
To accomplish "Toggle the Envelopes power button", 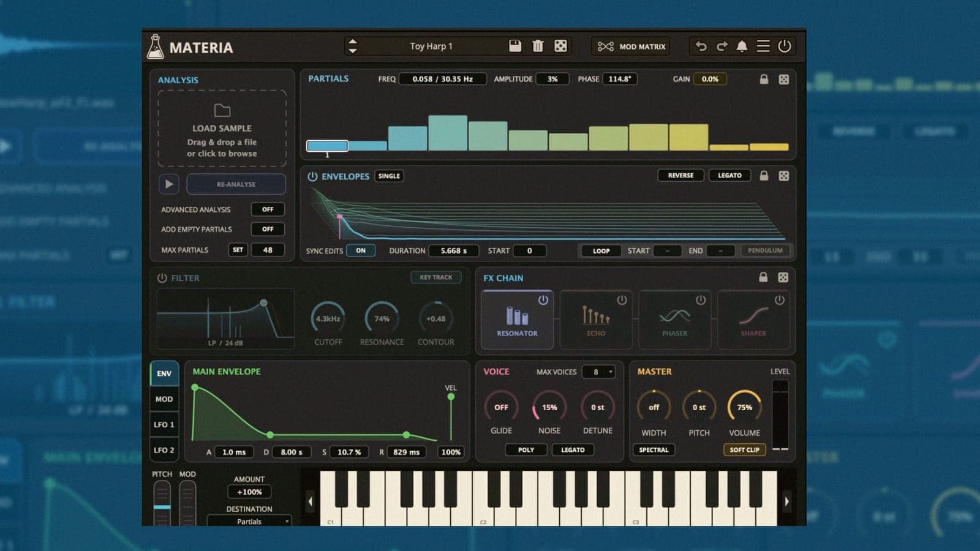I will pyautogui.click(x=312, y=176).
